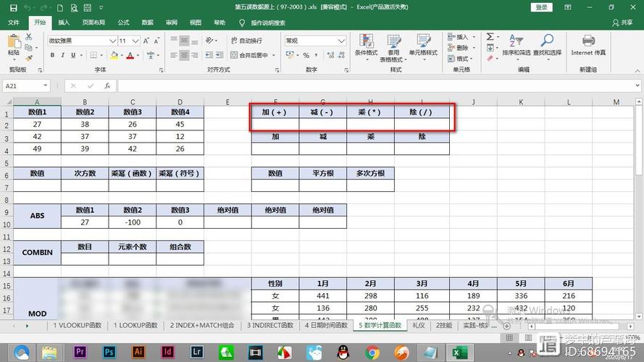Click the Fill down icon
Image resolution: width=644 pixels, height=362 pixels.
coord(490,48)
